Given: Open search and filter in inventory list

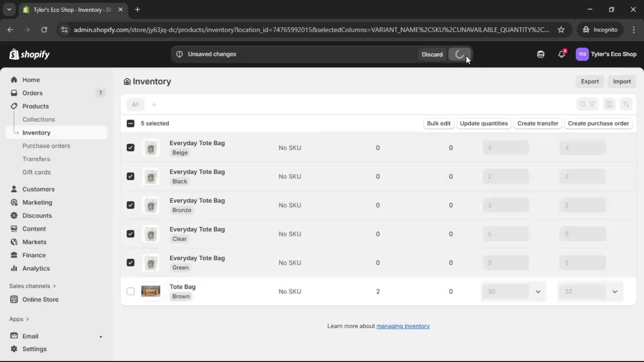Looking at the screenshot, I should tap(583, 104).
